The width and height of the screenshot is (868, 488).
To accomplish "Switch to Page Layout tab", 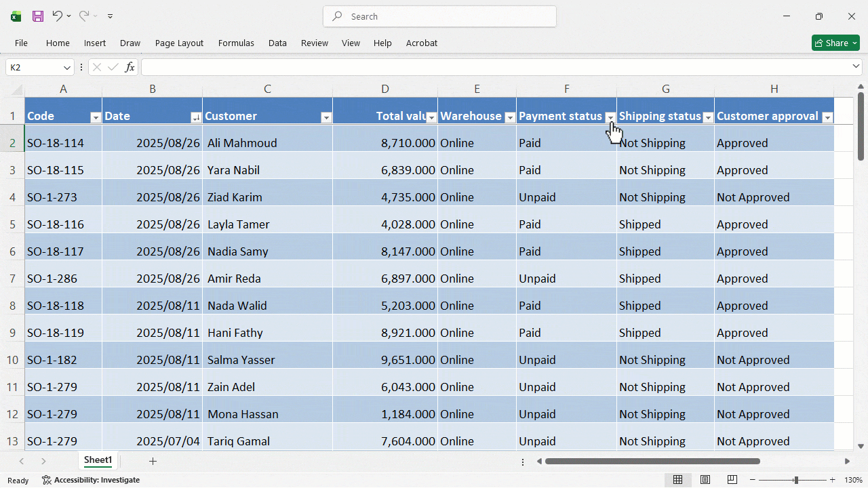I will click(179, 43).
